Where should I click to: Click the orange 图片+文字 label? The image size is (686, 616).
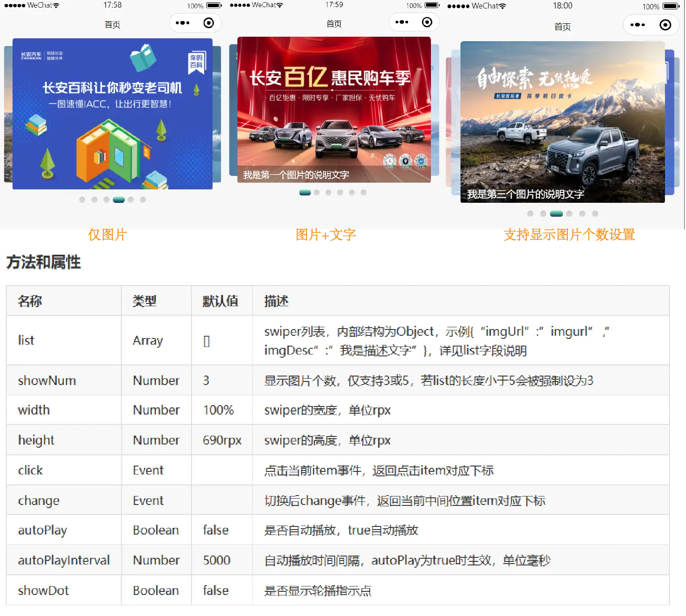click(325, 235)
